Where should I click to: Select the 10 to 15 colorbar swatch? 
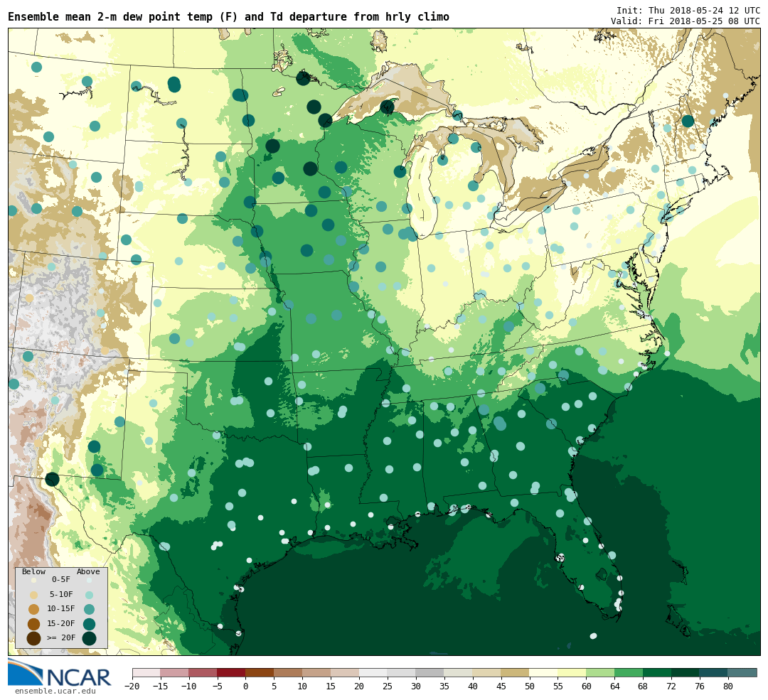pos(317,672)
